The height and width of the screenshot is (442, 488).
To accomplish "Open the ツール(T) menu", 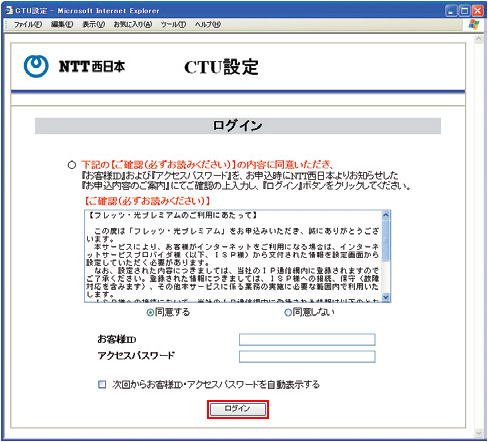I will click(x=173, y=24).
